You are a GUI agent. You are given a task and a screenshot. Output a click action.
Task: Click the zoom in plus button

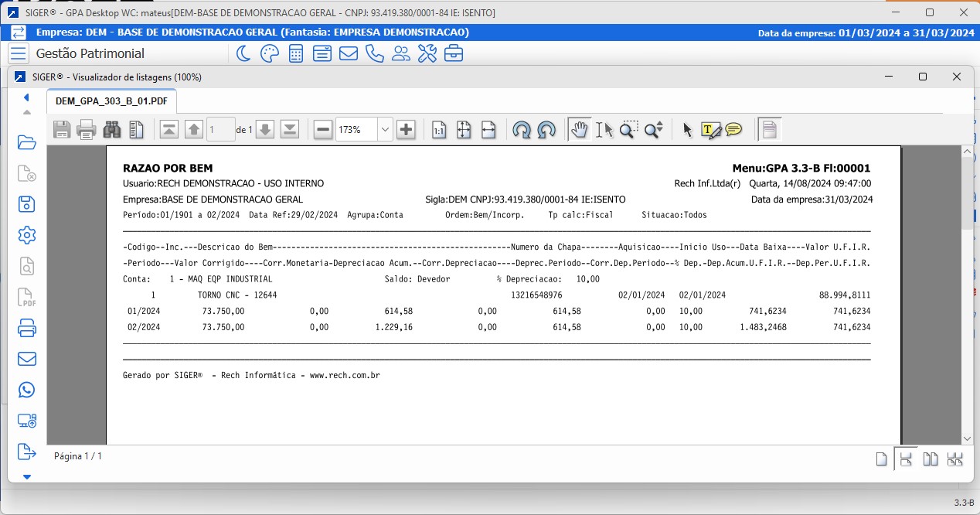[x=407, y=130]
